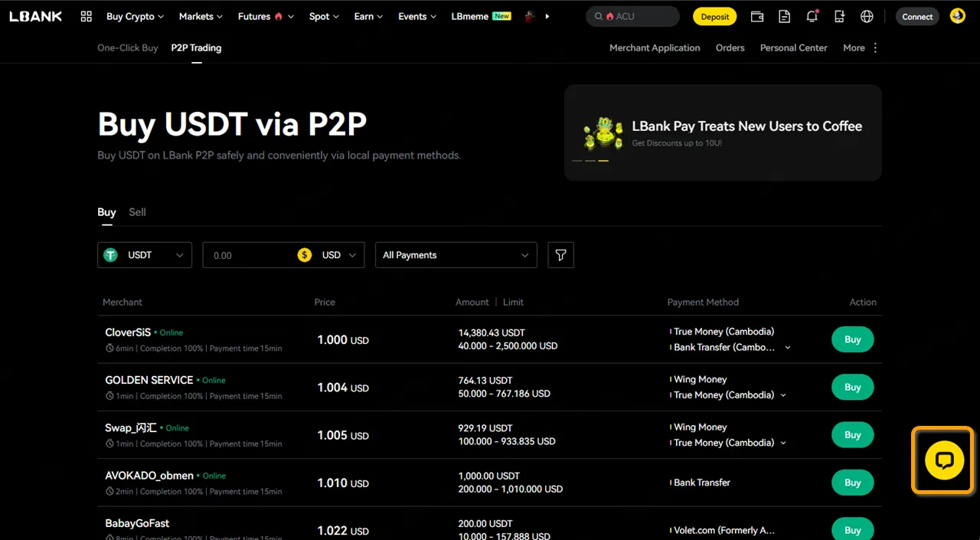This screenshot has width=980, height=540.
Task: Open the apps grid menu icon
Action: click(x=86, y=16)
